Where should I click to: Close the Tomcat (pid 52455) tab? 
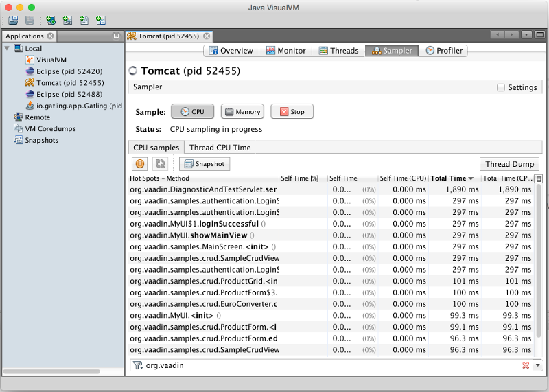point(207,36)
